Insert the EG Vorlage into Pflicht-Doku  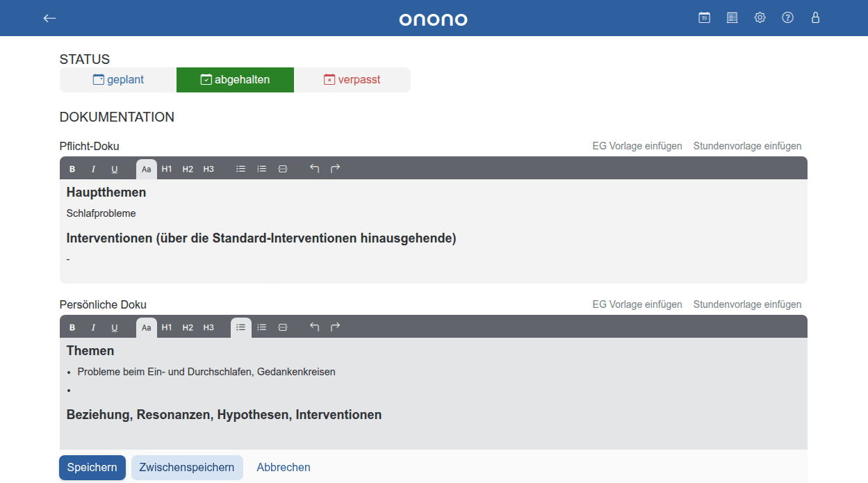(637, 145)
